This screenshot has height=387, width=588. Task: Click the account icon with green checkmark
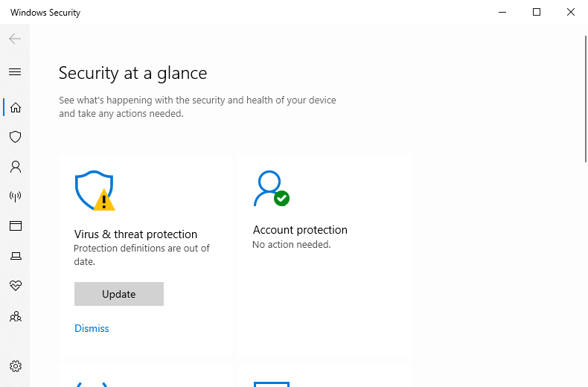[x=272, y=188]
